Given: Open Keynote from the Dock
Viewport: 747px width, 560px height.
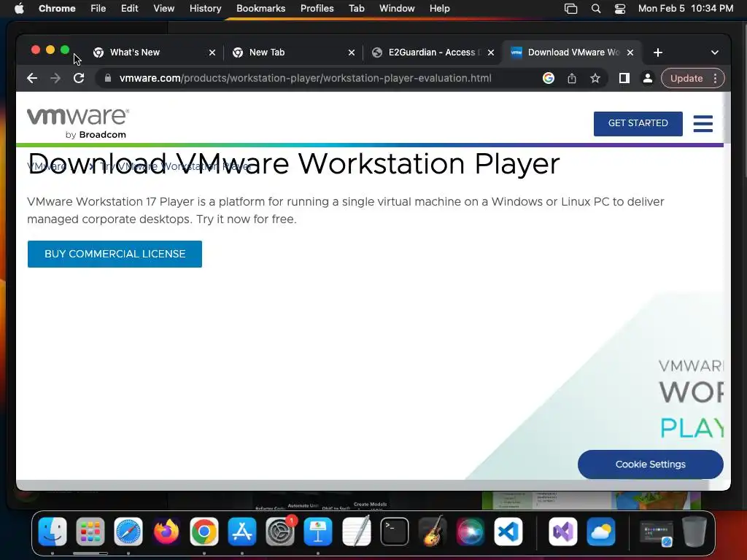Looking at the screenshot, I should coord(318,532).
